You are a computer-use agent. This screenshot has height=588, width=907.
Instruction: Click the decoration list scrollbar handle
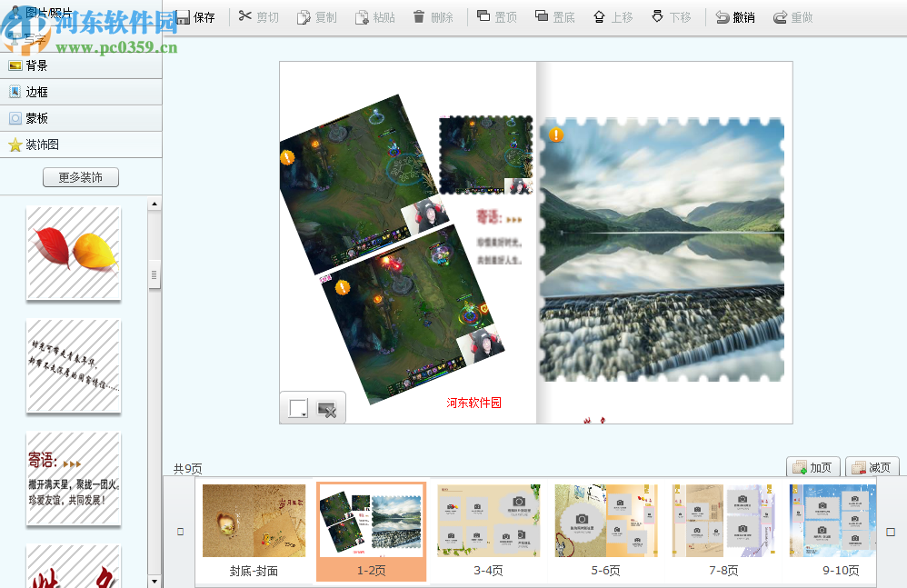coord(154,275)
